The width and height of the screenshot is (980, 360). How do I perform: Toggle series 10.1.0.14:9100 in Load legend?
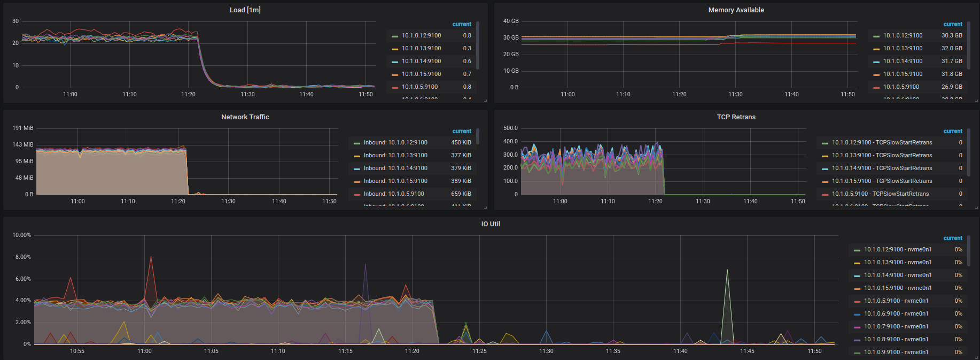click(422, 61)
